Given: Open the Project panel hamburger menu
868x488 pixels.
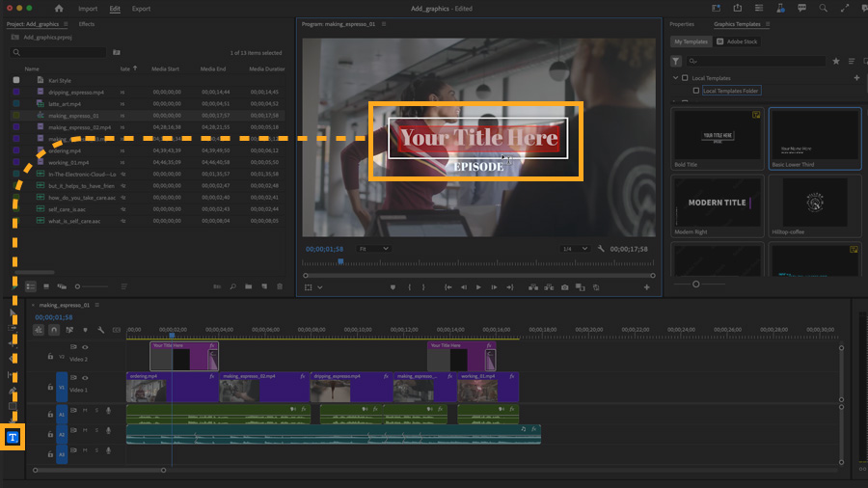Looking at the screenshot, I should click(66, 24).
